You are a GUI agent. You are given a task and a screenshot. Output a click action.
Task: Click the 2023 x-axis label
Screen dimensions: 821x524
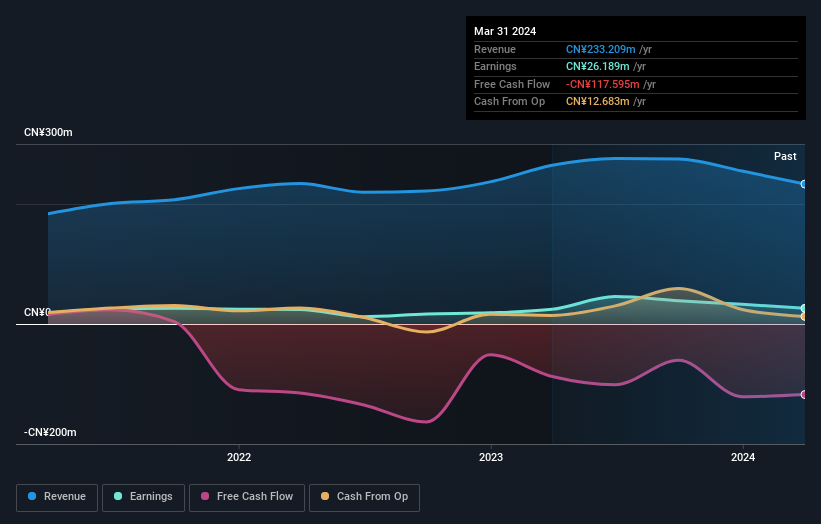(491, 457)
